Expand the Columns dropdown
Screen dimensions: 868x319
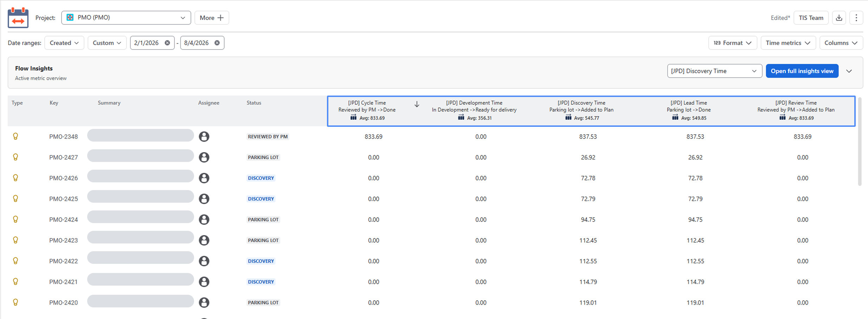coord(841,43)
